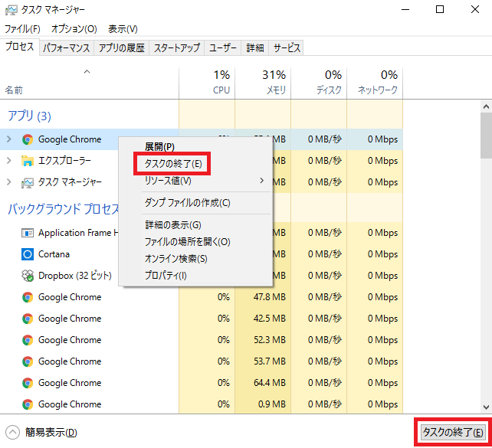This screenshot has height=448, width=492.
Task: Open the オプション menu in menu bar
Action: [x=74, y=29]
